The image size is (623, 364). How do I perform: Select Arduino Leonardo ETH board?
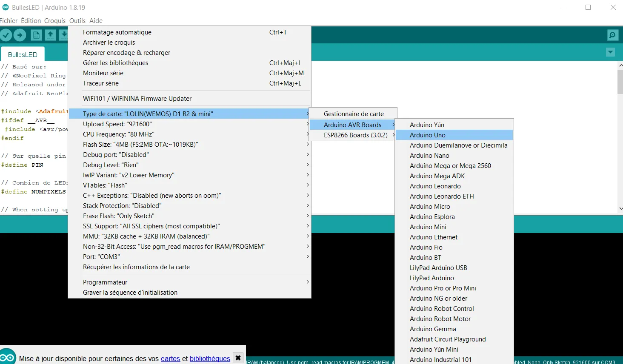(x=454, y=196)
